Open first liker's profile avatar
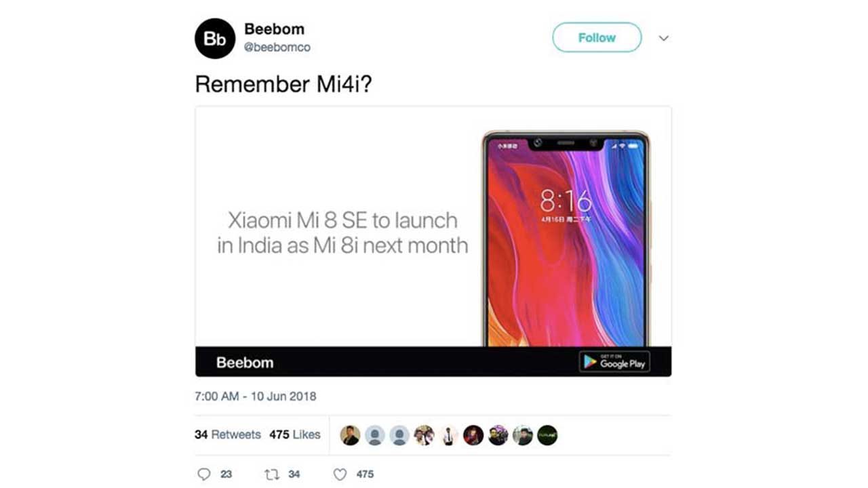 click(350, 435)
